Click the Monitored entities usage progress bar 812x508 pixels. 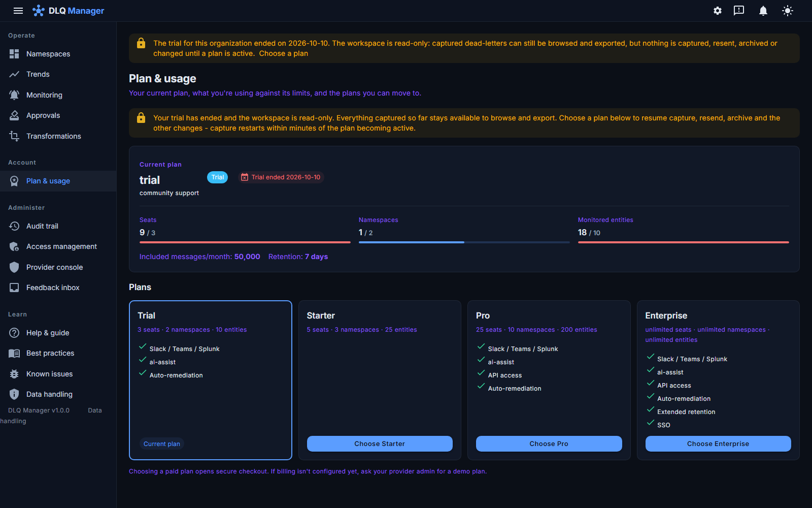pos(684,242)
